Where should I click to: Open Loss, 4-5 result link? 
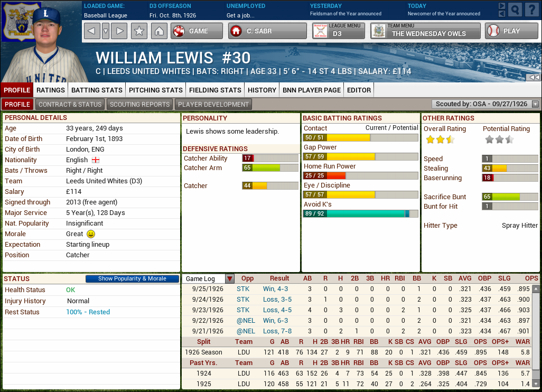277,310
